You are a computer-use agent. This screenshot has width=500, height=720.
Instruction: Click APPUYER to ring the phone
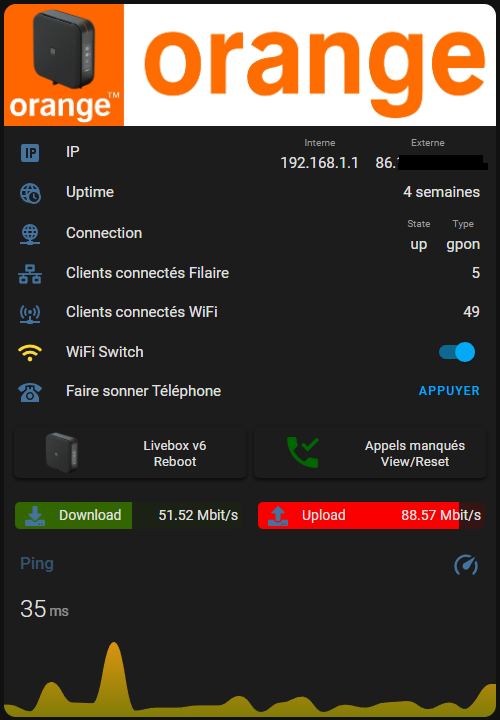(449, 391)
